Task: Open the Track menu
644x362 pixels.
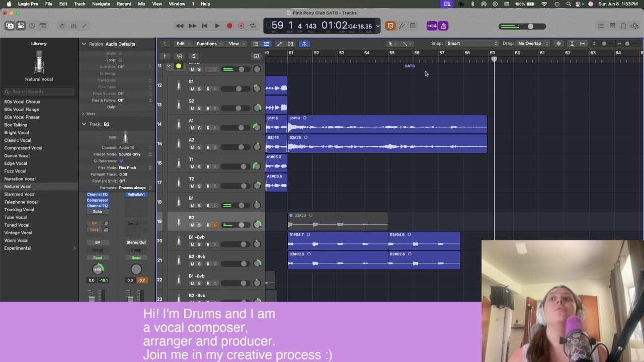Action: click(79, 4)
